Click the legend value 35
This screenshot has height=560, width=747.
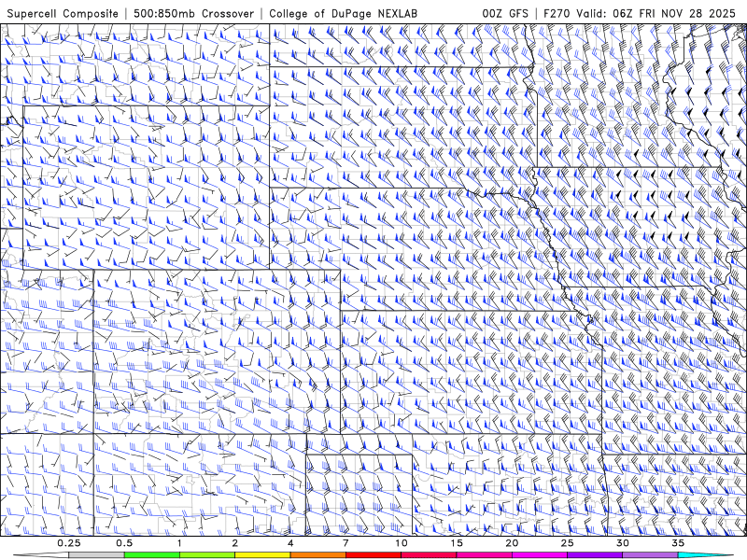pyautogui.click(x=678, y=543)
